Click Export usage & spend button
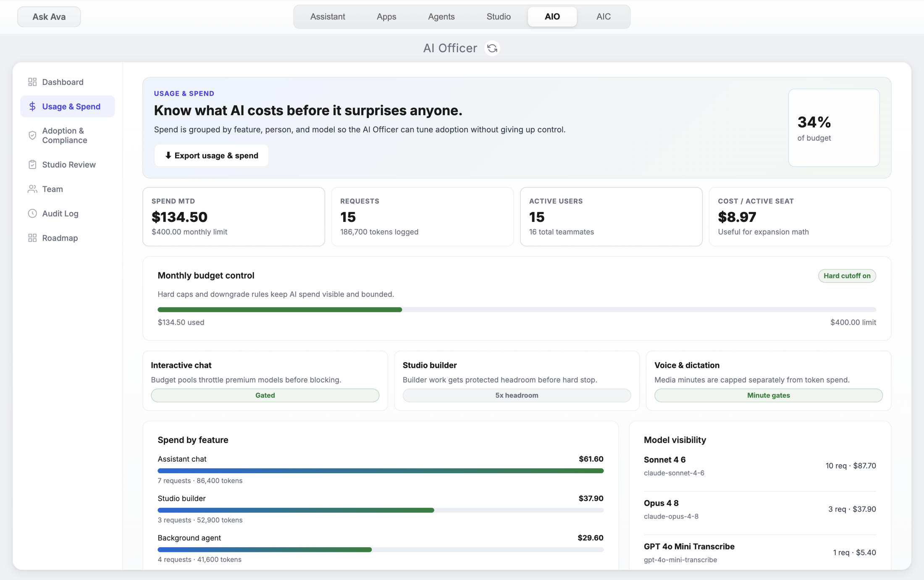This screenshot has height=580, width=924. pyautogui.click(x=211, y=156)
